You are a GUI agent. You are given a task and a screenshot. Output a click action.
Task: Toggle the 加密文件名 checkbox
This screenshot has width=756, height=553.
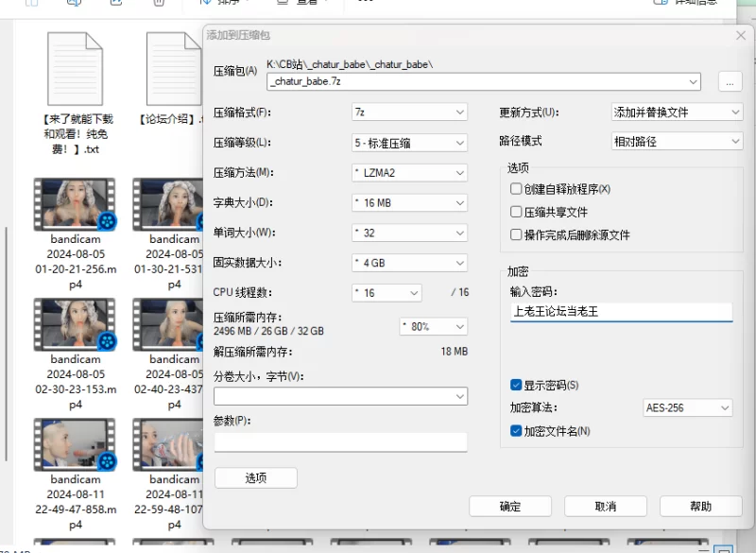click(x=516, y=431)
